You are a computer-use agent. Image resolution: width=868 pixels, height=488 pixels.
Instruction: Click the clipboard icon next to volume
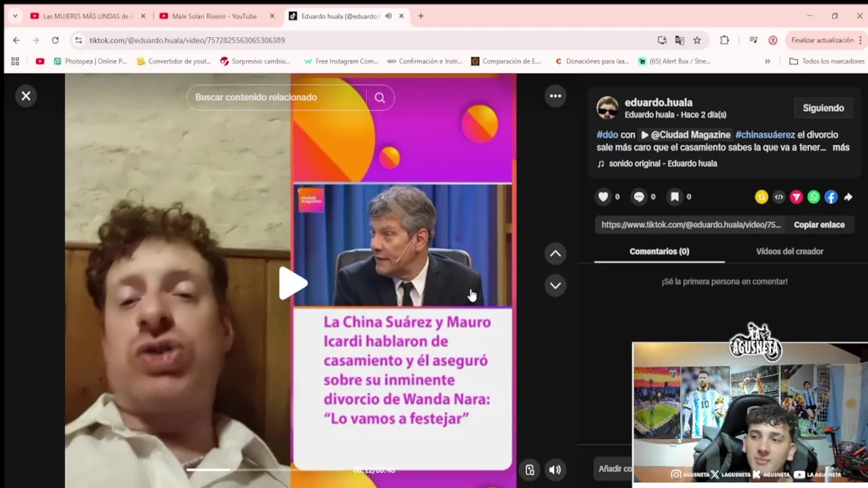pyautogui.click(x=530, y=470)
